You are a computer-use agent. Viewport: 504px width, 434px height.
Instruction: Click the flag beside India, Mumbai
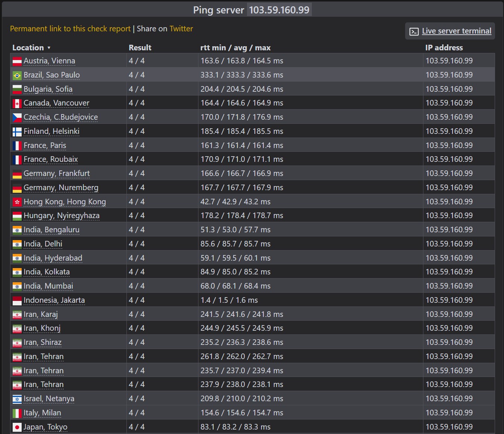tap(17, 286)
